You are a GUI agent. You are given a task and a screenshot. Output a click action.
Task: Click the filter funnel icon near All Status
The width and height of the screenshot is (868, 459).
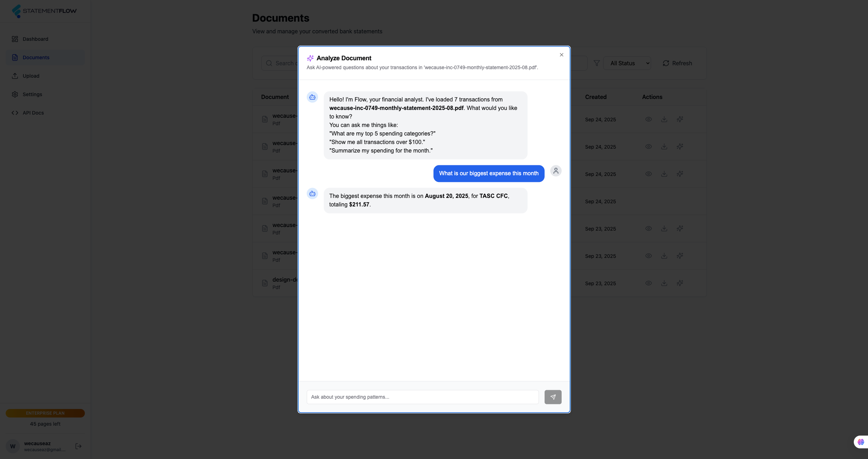596,63
